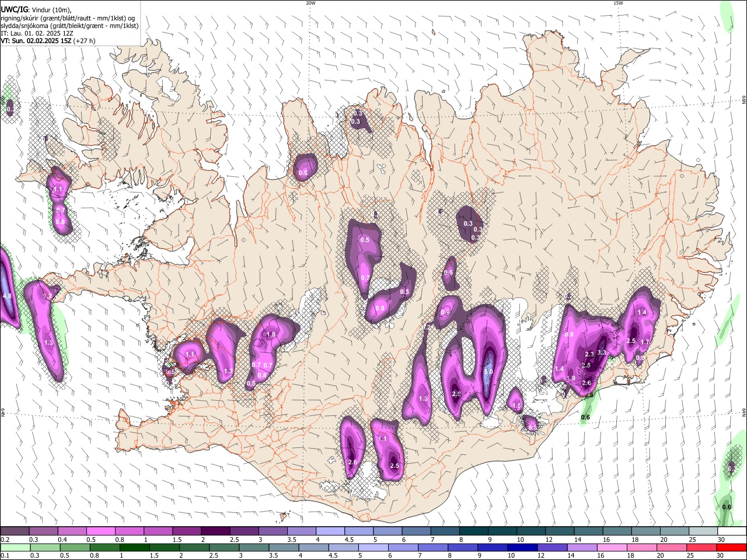The width and height of the screenshot is (747, 560).
Task: Click the '1.5' precipitation value on the map
Action: [x=516, y=406]
